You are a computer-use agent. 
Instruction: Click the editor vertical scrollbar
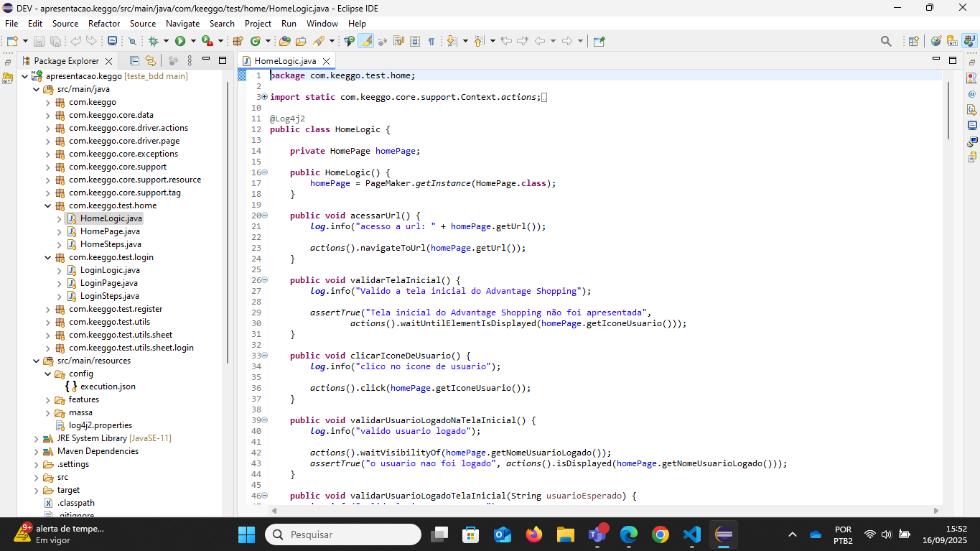click(948, 111)
